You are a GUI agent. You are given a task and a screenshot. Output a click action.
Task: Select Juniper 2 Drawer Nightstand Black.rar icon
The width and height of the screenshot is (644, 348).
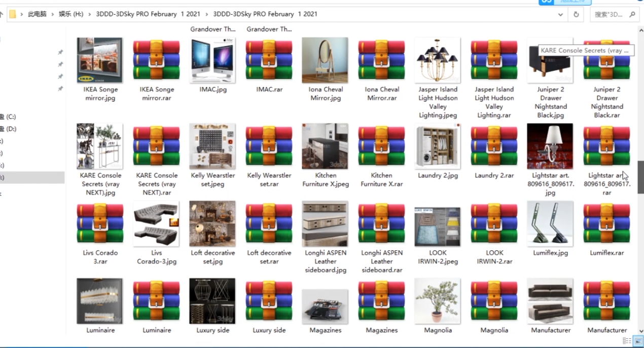(x=606, y=60)
